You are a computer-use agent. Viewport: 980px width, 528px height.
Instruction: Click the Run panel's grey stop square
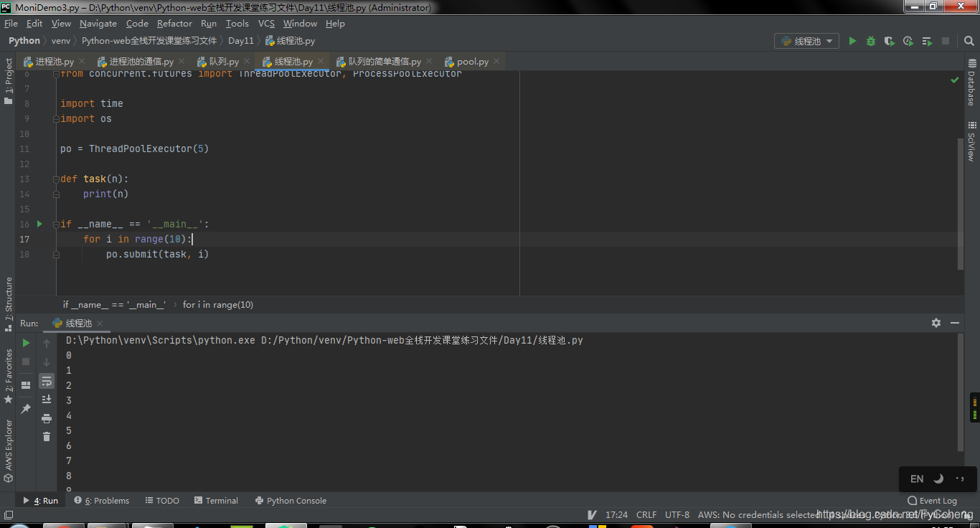26,362
